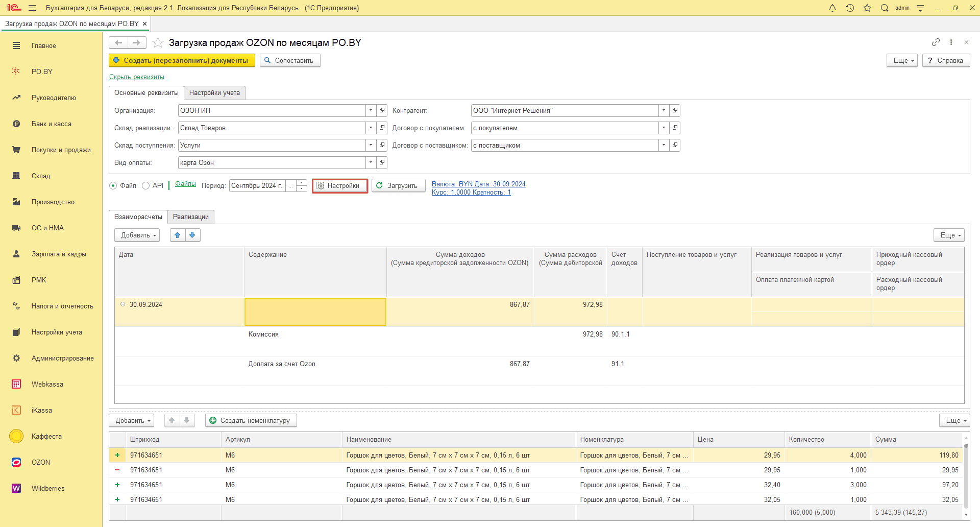Click the Загрузить button

coord(398,185)
